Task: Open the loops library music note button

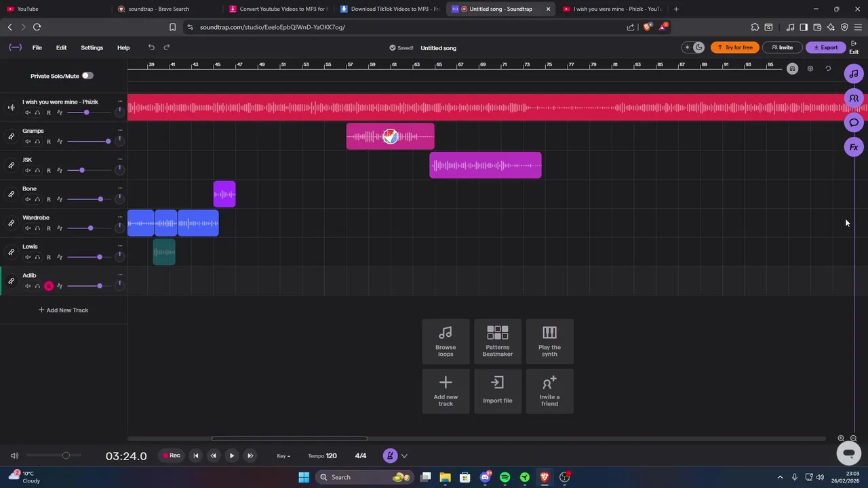Action: [854, 74]
